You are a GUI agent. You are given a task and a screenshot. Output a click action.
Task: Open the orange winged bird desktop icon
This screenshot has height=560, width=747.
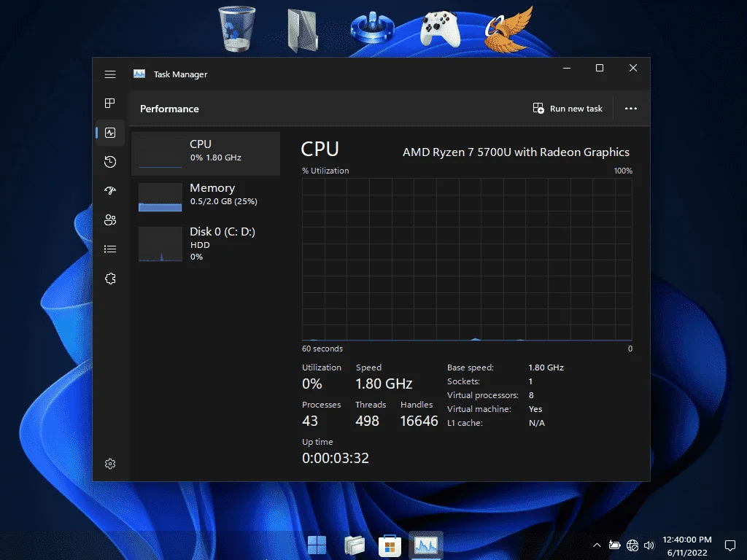(x=508, y=29)
